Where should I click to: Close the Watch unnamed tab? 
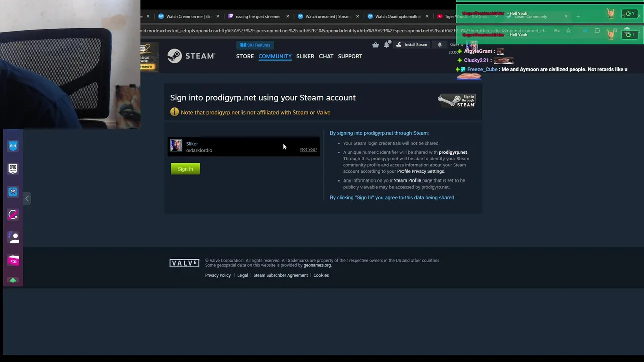pyautogui.click(x=357, y=16)
